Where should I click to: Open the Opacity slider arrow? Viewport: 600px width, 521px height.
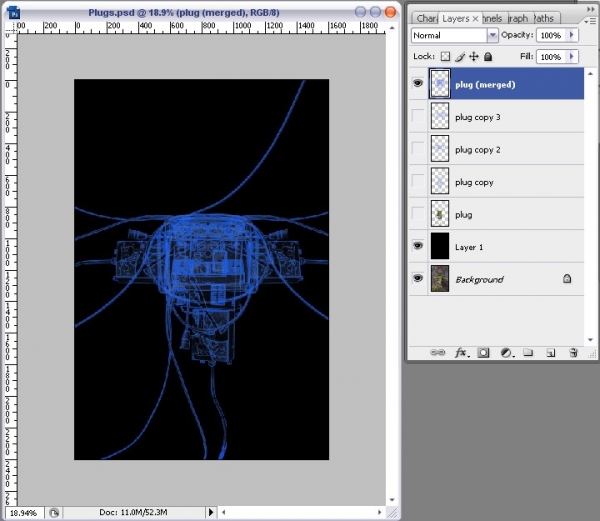(x=572, y=35)
